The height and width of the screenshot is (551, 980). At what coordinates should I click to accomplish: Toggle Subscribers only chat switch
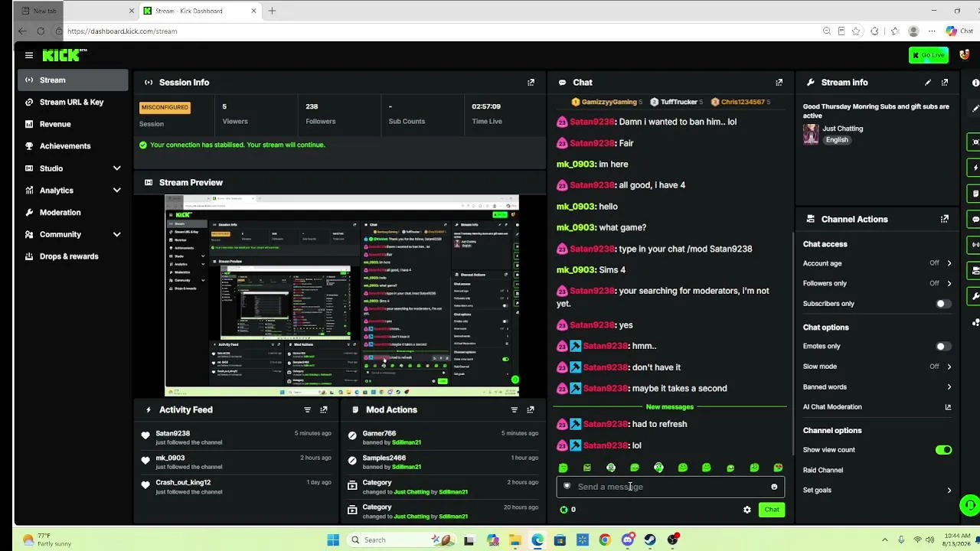click(x=943, y=304)
